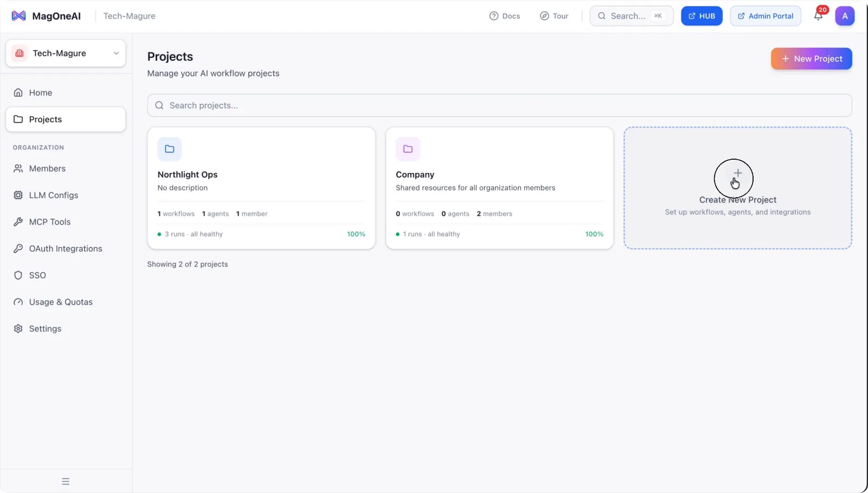Click the LLM Configs chip icon
This screenshot has height=493, width=868.
[18, 195]
